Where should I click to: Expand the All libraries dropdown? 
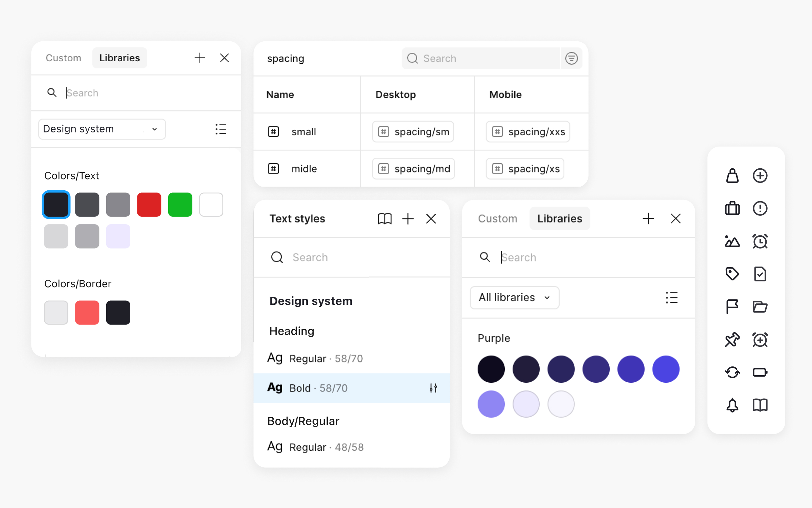514,298
